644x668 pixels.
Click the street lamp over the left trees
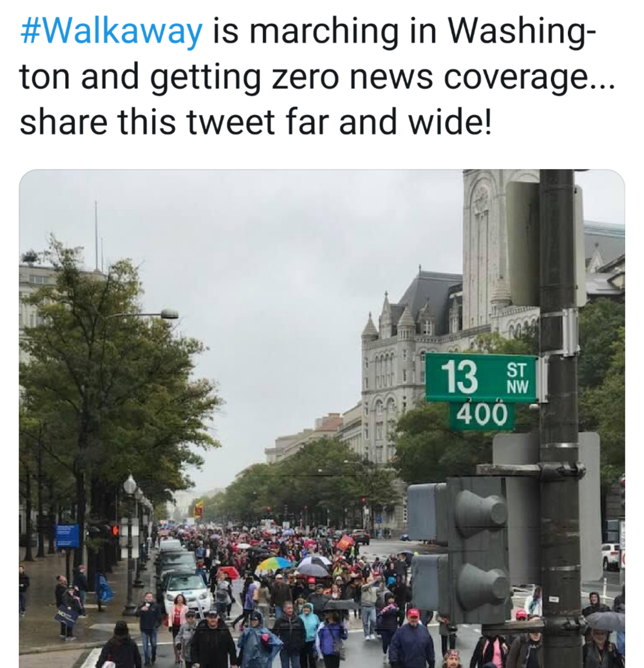(x=169, y=313)
